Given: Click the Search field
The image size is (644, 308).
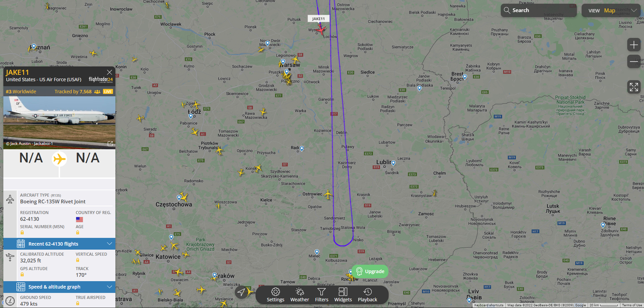Looking at the screenshot, I should pyautogui.click(x=539, y=10).
